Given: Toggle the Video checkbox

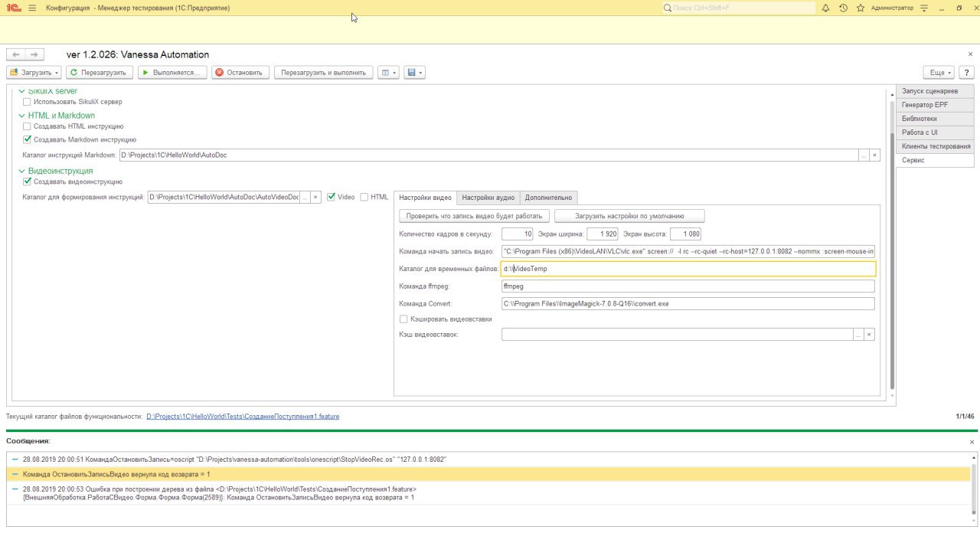Looking at the screenshot, I should click(331, 197).
